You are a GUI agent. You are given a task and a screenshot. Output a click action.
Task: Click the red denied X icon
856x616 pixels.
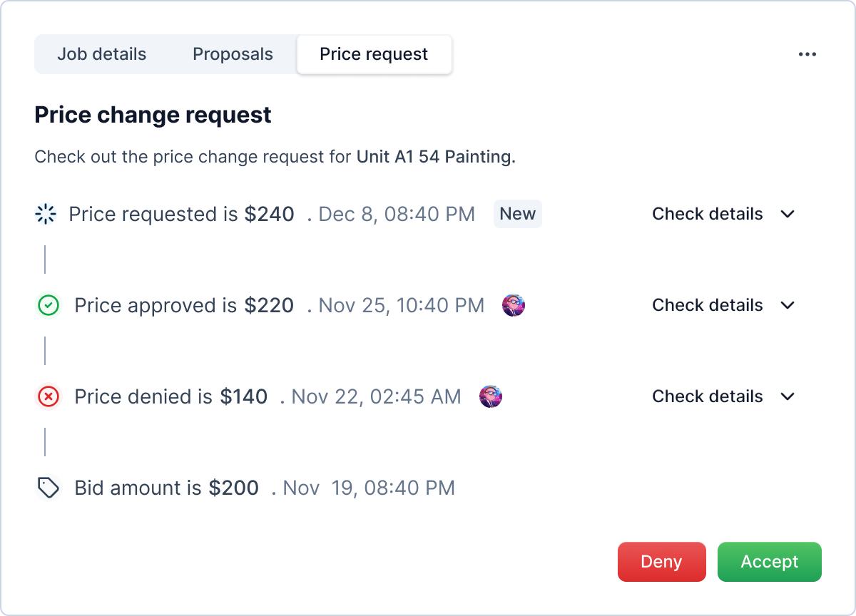click(x=49, y=396)
